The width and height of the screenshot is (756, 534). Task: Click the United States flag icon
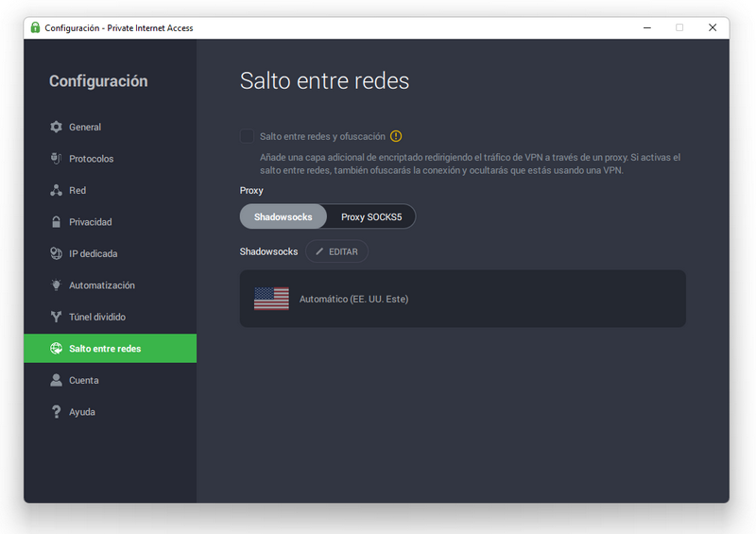[271, 299]
